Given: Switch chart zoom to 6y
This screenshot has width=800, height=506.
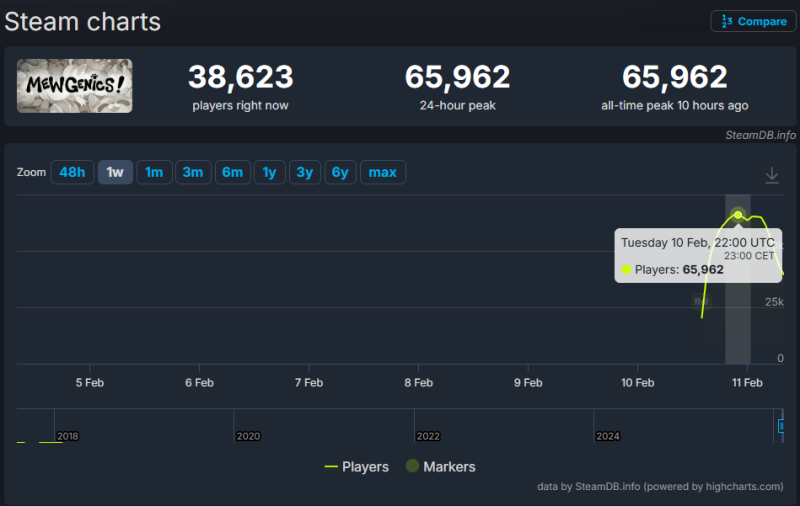Looking at the screenshot, I should [x=340, y=172].
